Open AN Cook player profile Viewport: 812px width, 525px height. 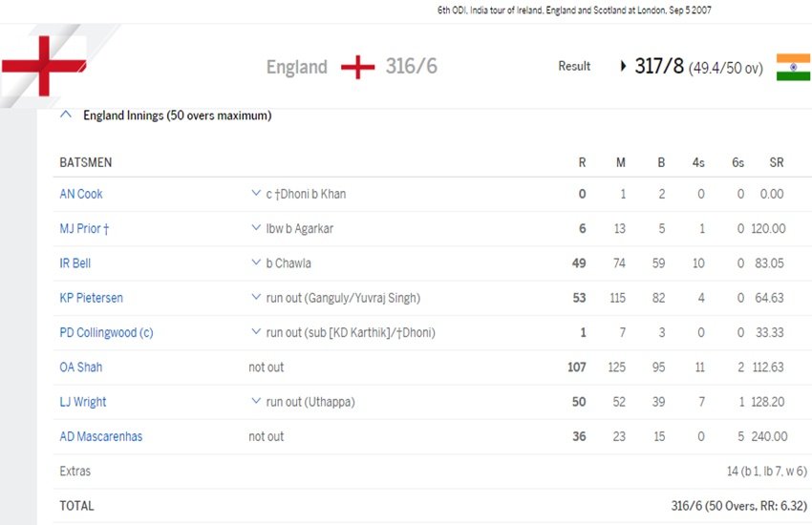pos(81,194)
